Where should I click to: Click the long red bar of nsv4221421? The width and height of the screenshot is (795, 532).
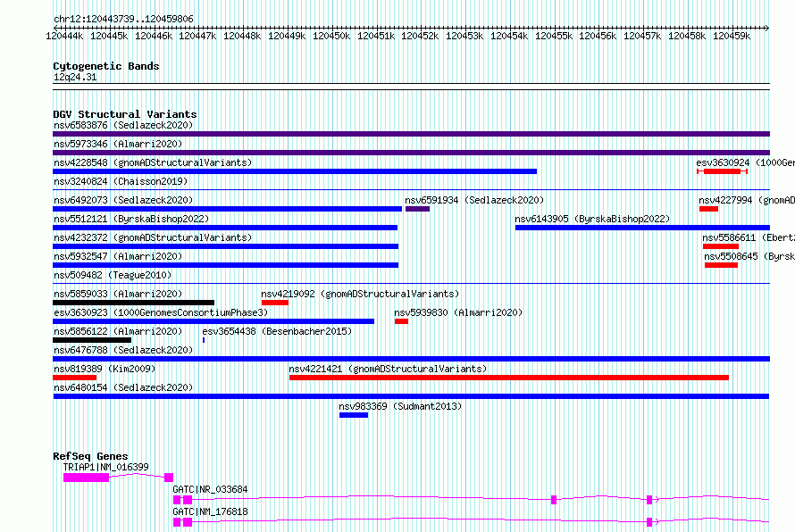509,378
